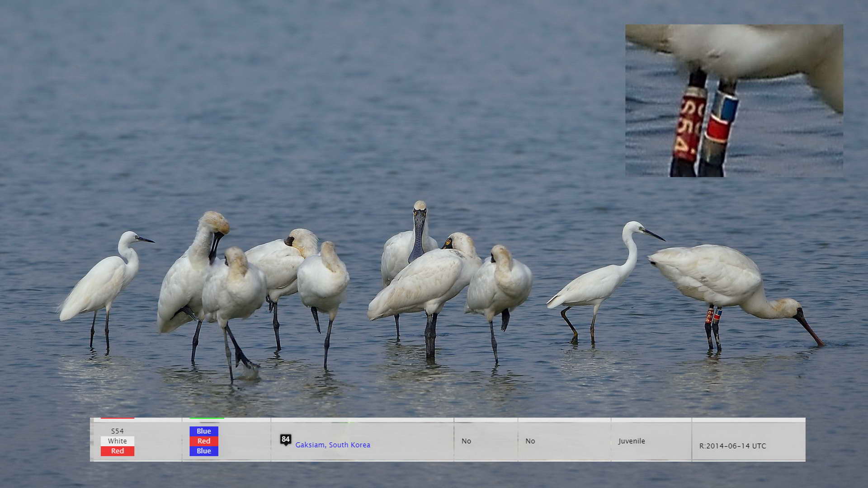Click the Red band label under White
The height and width of the screenshot is (488, 868).
(x=117, y=451)
